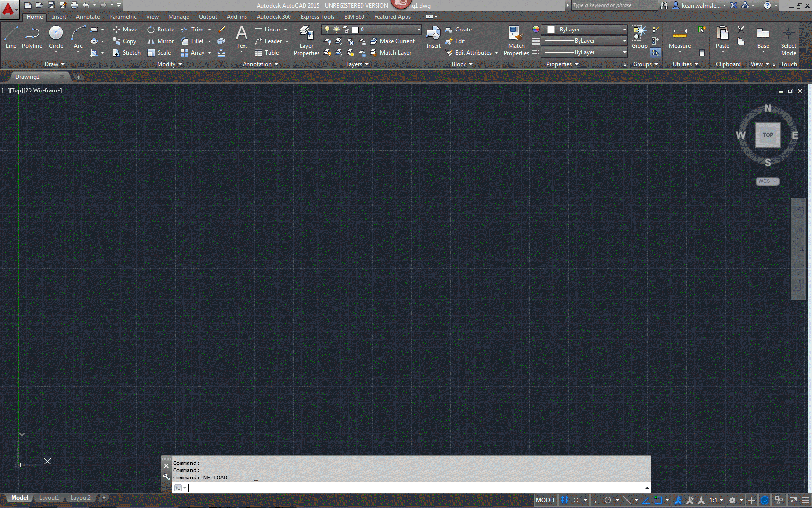812x508 pixels.
Task: Toggle grid display in status bar
Action: [x=565, y=500]
